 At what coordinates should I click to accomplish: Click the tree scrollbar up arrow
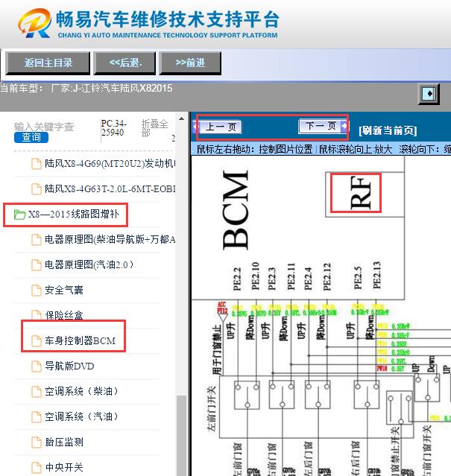(181, 118)
